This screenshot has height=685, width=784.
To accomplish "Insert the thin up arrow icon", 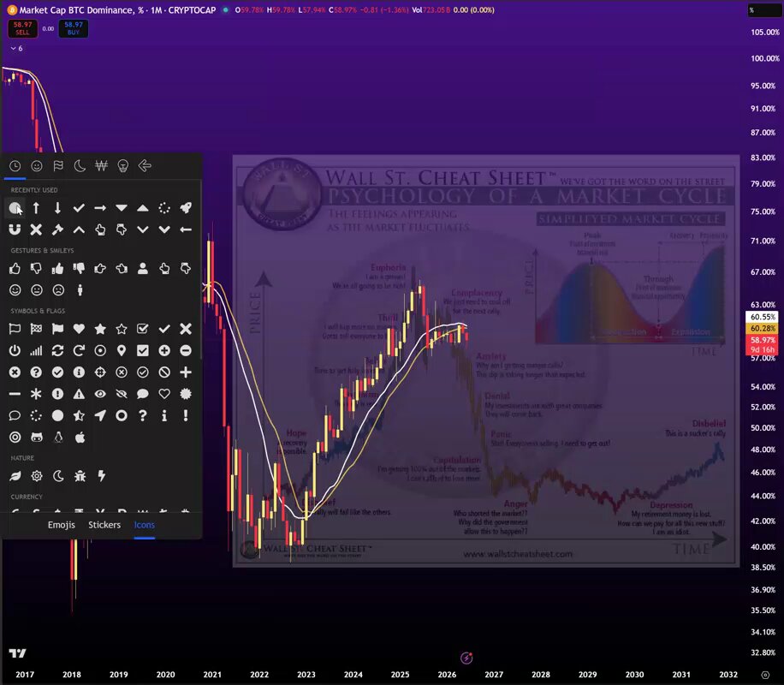I will (x=36, y=208).
